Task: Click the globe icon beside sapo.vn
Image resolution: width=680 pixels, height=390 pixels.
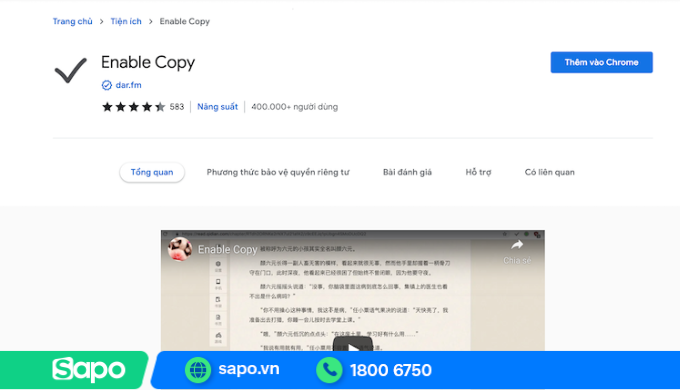Action: [198, 370]
